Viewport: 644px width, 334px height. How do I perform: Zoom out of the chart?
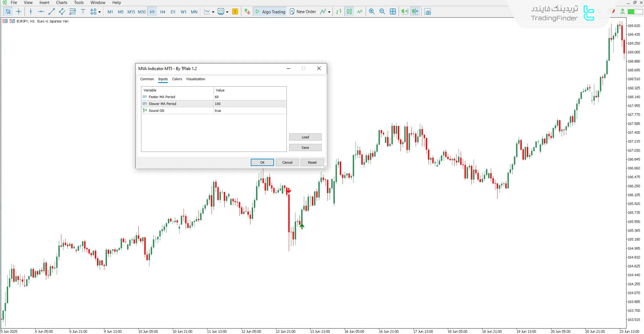click(382, 12)
